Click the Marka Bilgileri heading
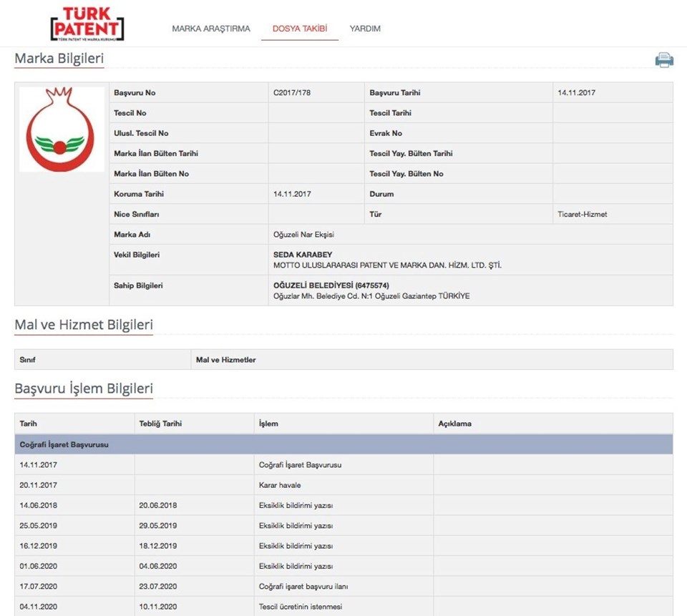 click(59, 58)
